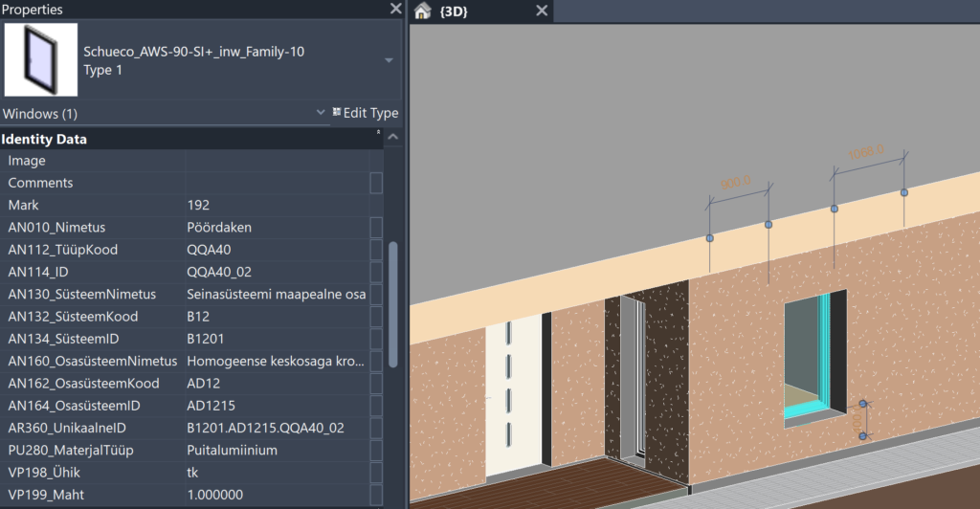The height and width of the screenshot is (509, 980).
Task: Click the 900.0 dimension text
Action: pos(735,183)
